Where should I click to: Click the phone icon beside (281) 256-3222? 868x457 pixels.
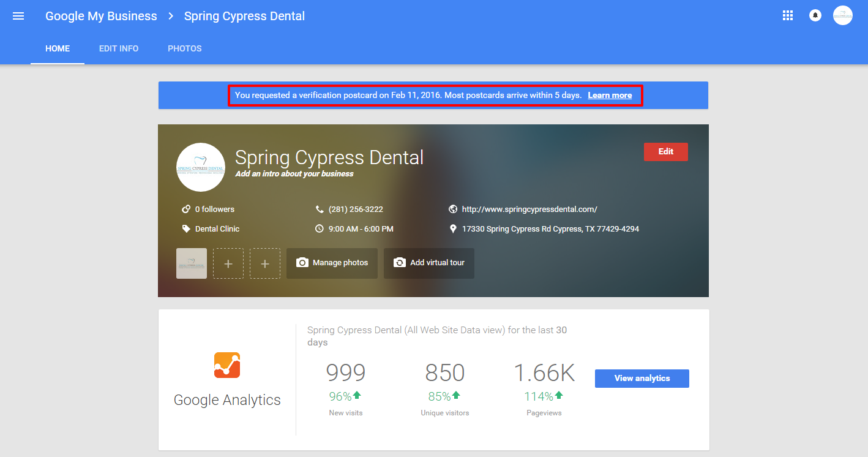319,210
